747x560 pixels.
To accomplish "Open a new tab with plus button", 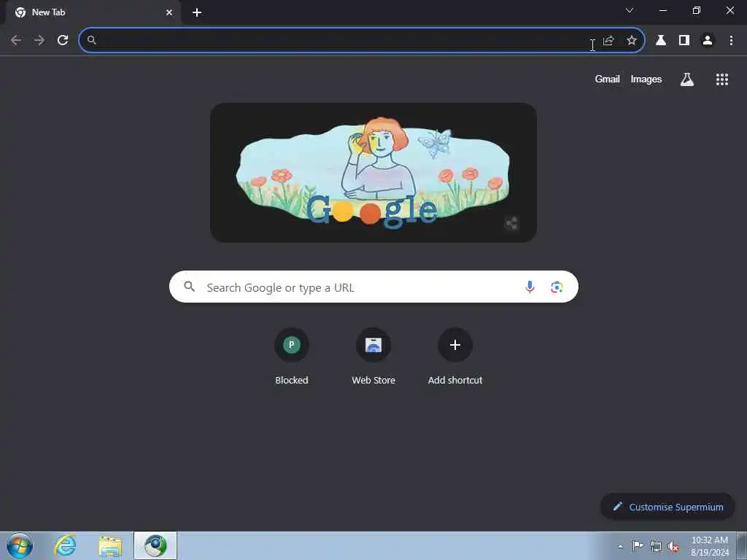I will tap(197, 12).
